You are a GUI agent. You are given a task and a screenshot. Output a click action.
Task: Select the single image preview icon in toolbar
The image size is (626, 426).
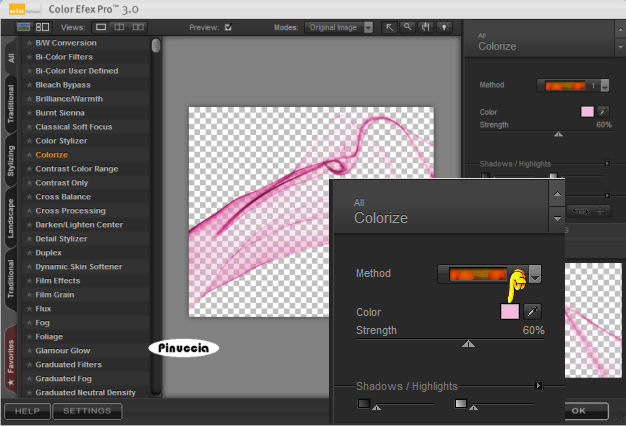coord(23,27)
